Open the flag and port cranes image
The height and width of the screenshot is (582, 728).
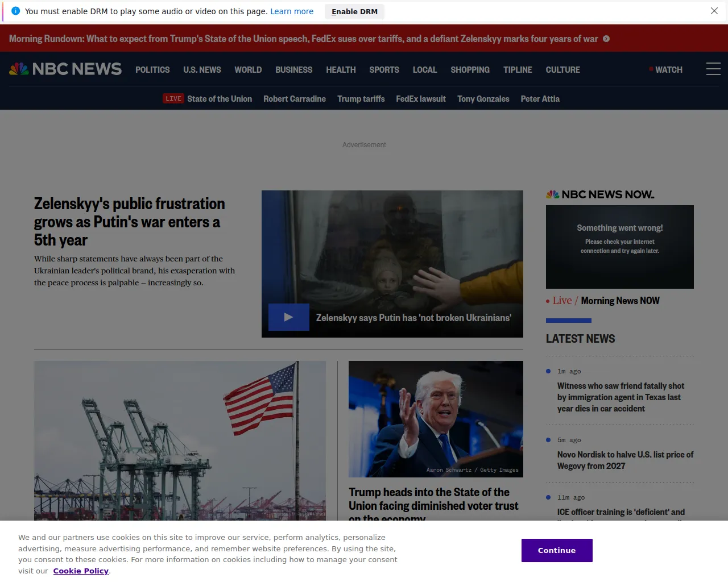point(180,440)
